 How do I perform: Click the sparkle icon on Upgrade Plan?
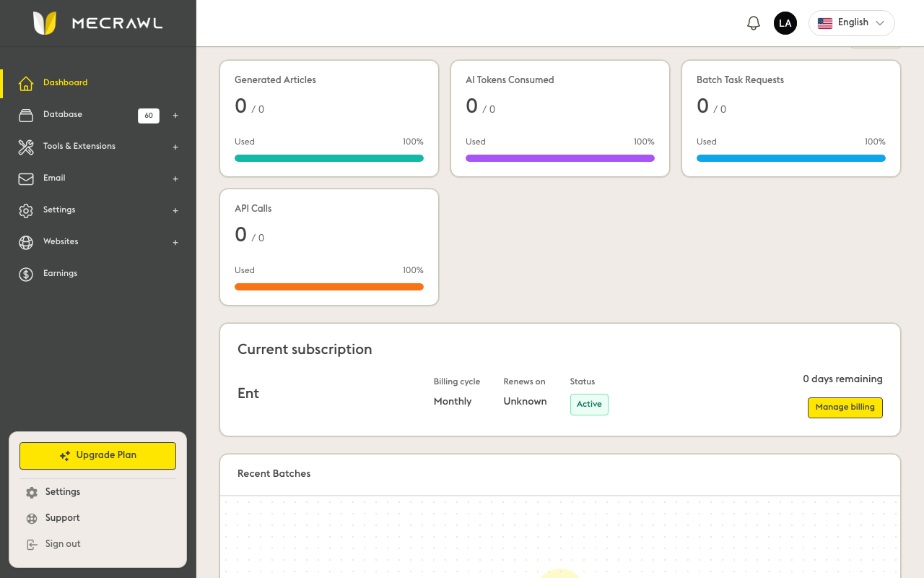(65, 456)
